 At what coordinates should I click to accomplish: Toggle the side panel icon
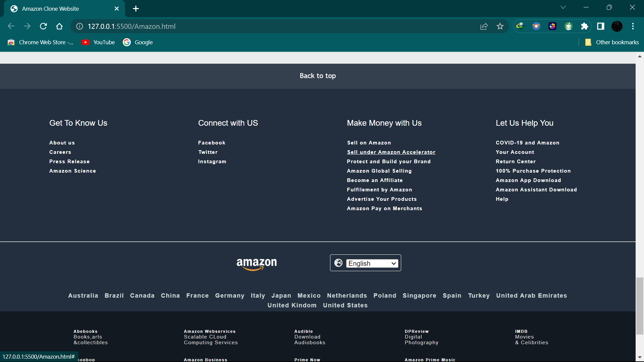pos(600,26)
